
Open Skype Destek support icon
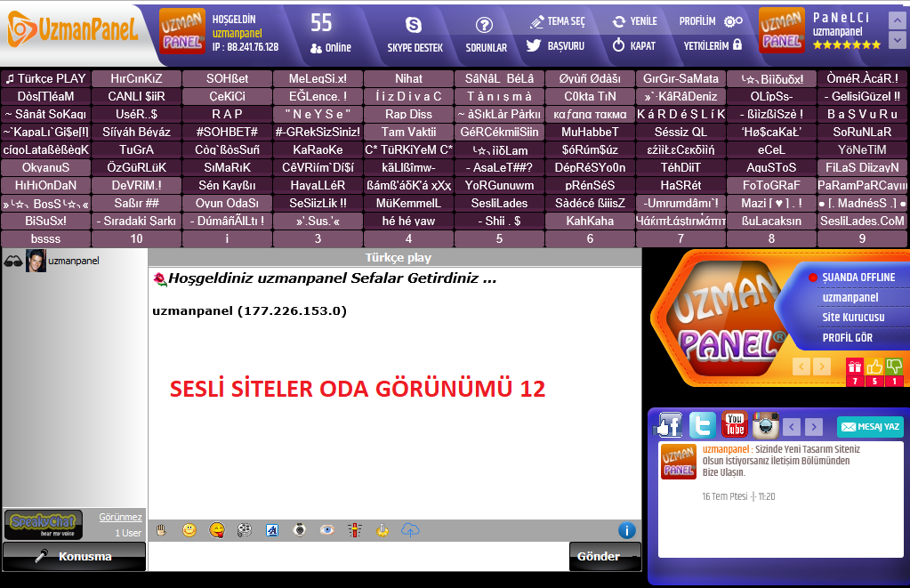coord(414,26)
